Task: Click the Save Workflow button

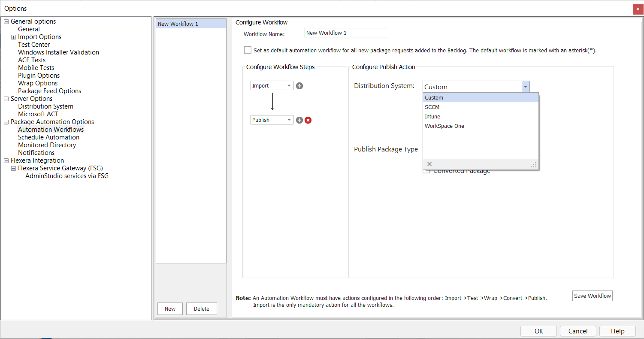Action: pos(592,296)
